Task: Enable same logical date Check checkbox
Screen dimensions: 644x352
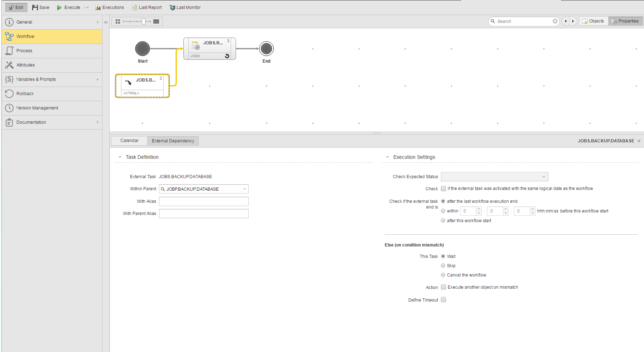Action: pyautogui.click(x=443, y=189)
